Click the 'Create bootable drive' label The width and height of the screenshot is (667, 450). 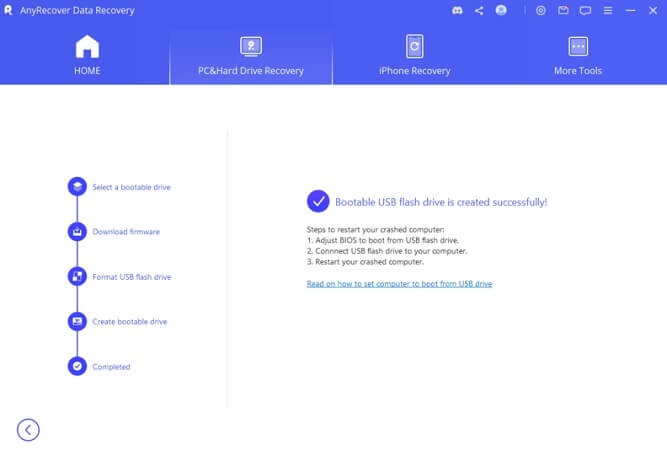tap(129, 322)
